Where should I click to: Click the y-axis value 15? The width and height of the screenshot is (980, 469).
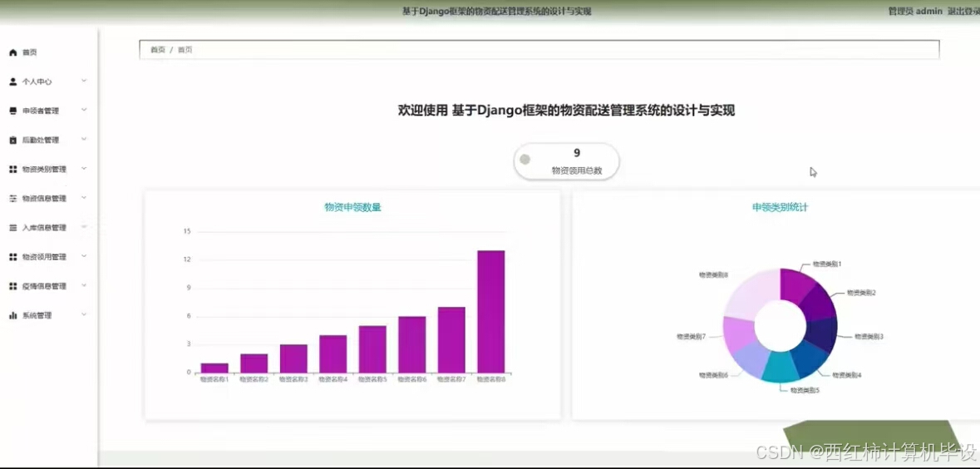coord(187,231)
